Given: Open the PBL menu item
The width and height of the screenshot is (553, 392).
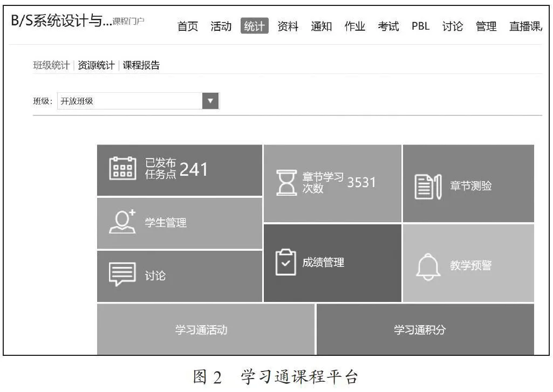Looking at the screenshot, I should click(x=420, y=26).
